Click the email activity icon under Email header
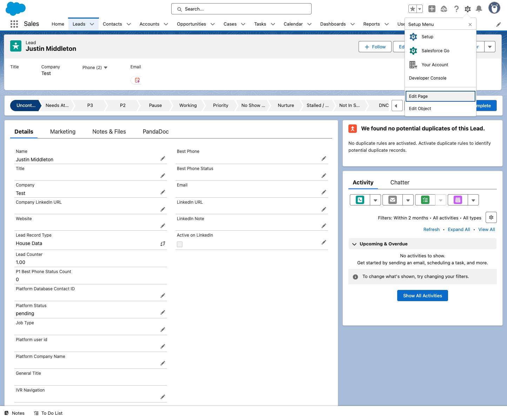This screenshot has height=420, width=507. click(137, 80)
